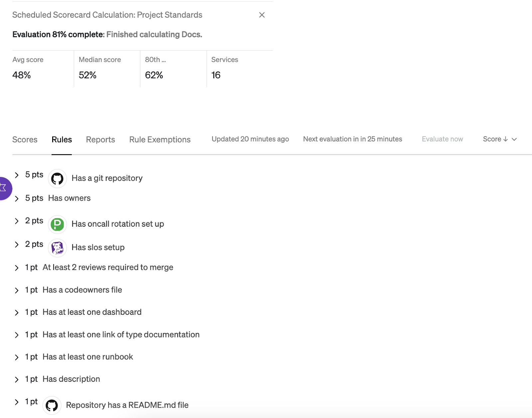Image resolution: width=532 pixels, height=418 pixels.
Task: Open the Score sort dropdown chevron
Action: coord(514,139)
